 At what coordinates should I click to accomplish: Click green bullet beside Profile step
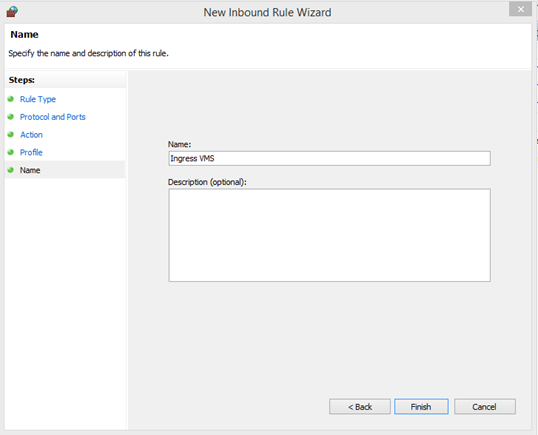tap(11, 152)
